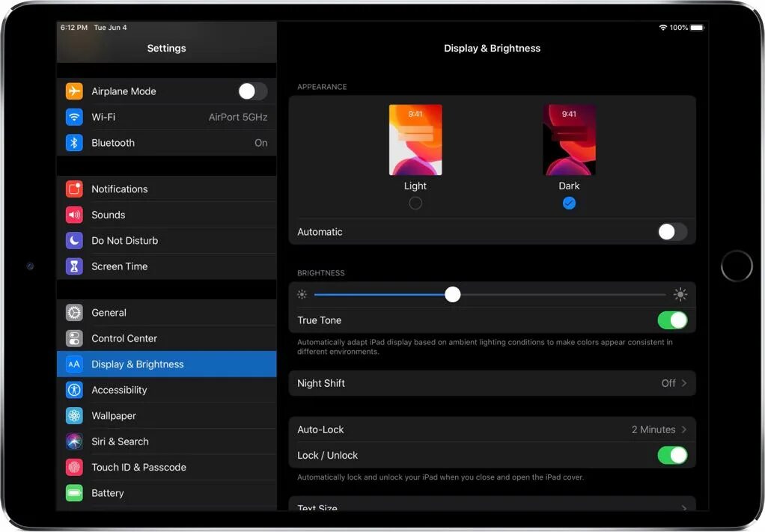Tap the Touch ID fingerprint icon
The image size is (765, 532).
coord(74,467)
